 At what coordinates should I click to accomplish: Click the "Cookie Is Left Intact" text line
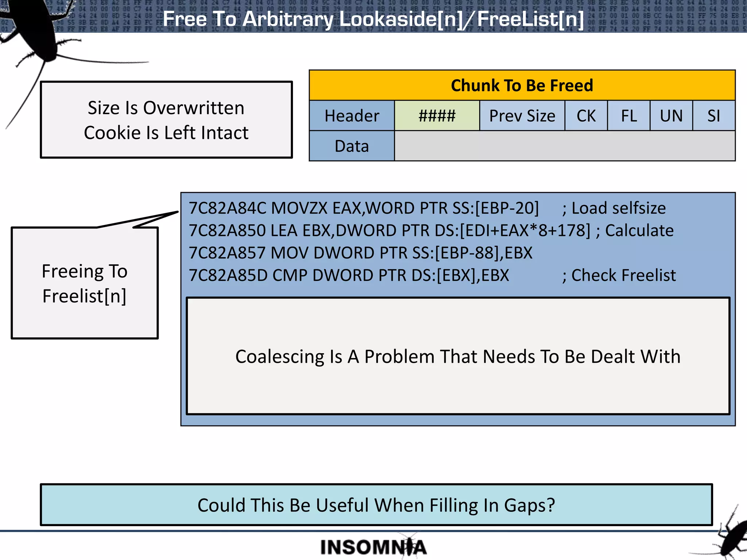[166, 133]
